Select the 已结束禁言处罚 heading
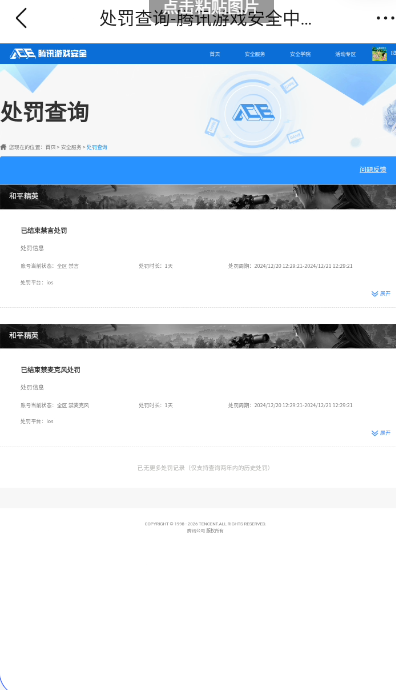The height and width of the screenshot is (690, 396). [44, 231]
